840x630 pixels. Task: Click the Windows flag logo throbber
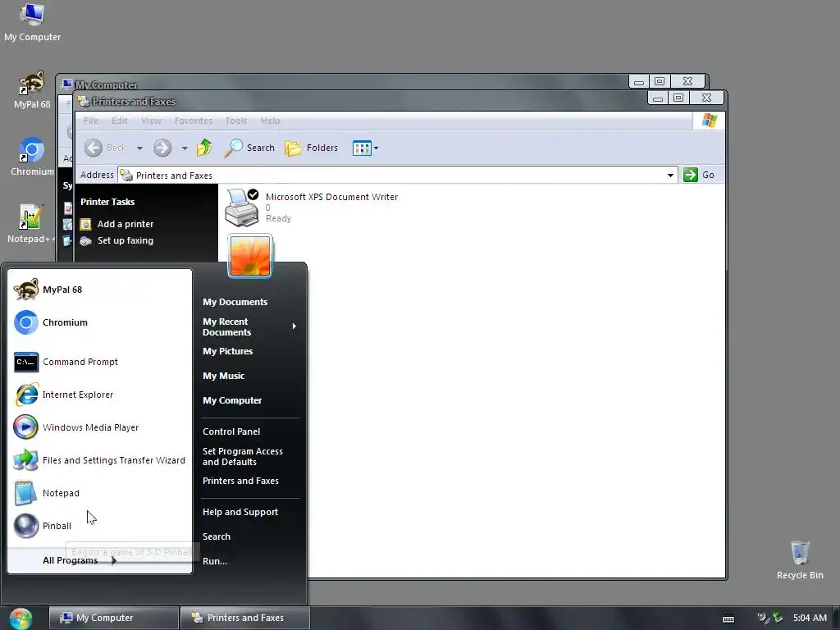[710, 121]
